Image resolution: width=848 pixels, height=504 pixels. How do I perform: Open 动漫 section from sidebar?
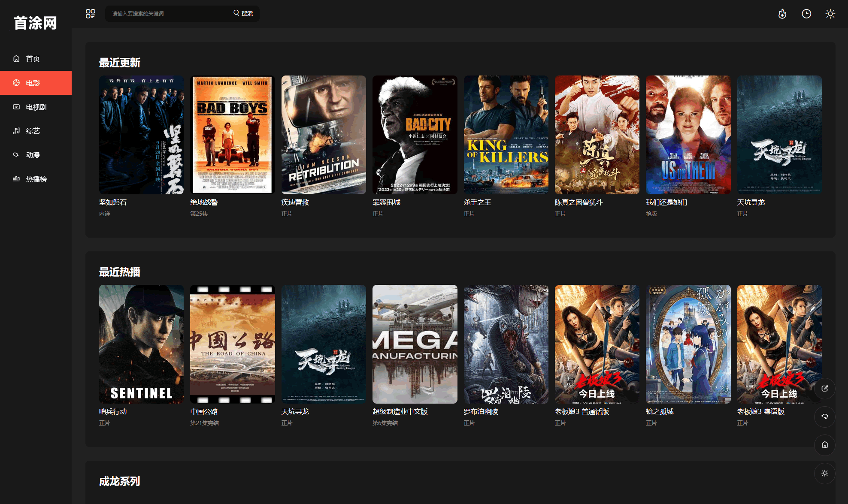point(33,155)
